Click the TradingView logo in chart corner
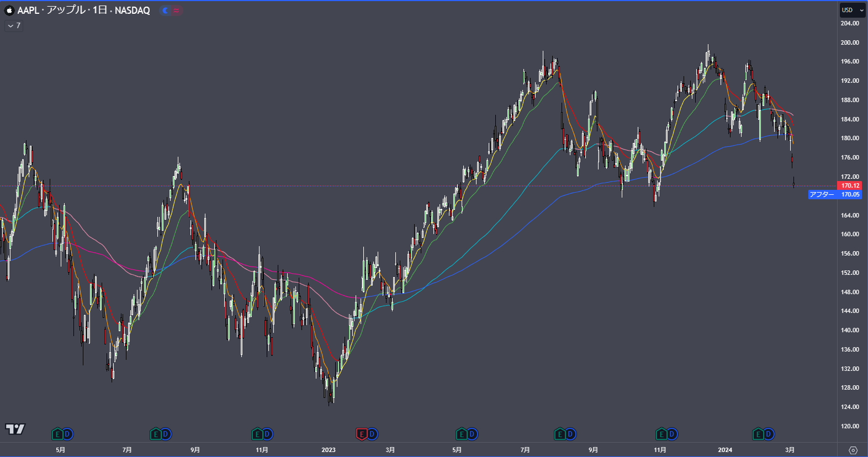This screenshot has height=457, width=868. (15, 429)
